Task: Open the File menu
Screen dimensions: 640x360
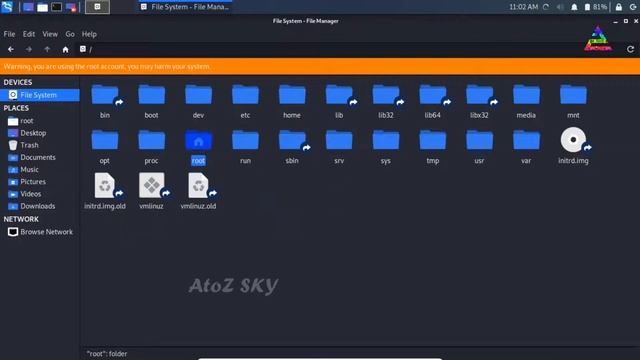Action: 9,34
